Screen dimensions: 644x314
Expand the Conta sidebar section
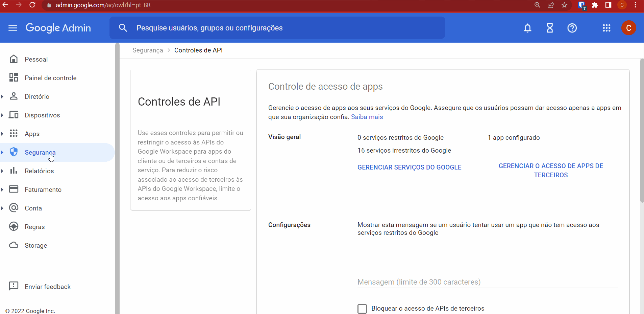point(2,208)
